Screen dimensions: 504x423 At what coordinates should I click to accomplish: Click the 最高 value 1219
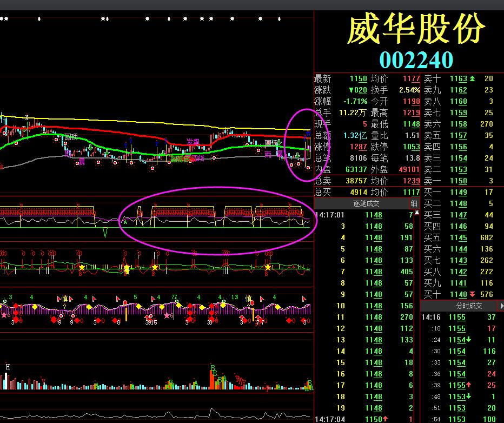pos(412,113)
